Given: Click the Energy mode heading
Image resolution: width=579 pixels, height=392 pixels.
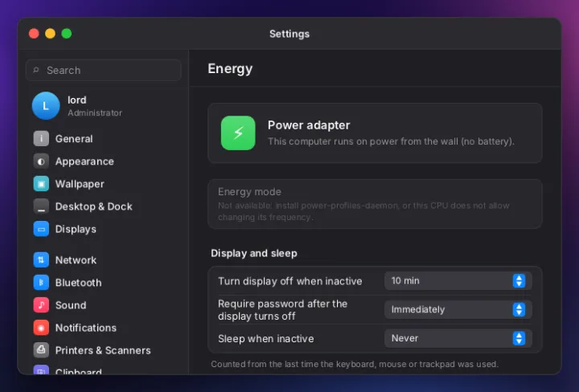Looking at the screenshot, I should point(249,192).
